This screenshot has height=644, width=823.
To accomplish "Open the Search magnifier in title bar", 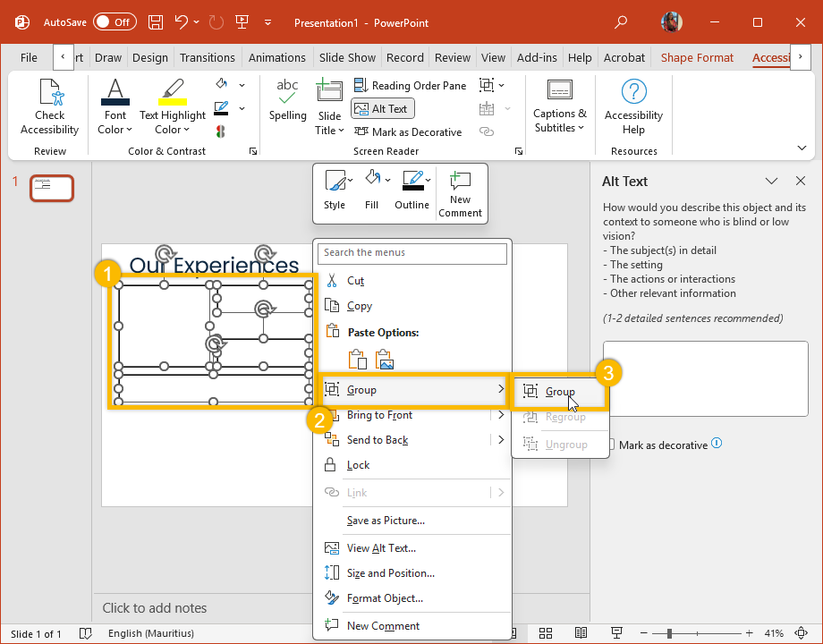I will tap(622, 22).
